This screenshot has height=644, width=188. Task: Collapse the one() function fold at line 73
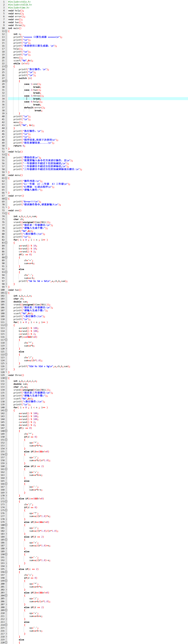point(6,213)
